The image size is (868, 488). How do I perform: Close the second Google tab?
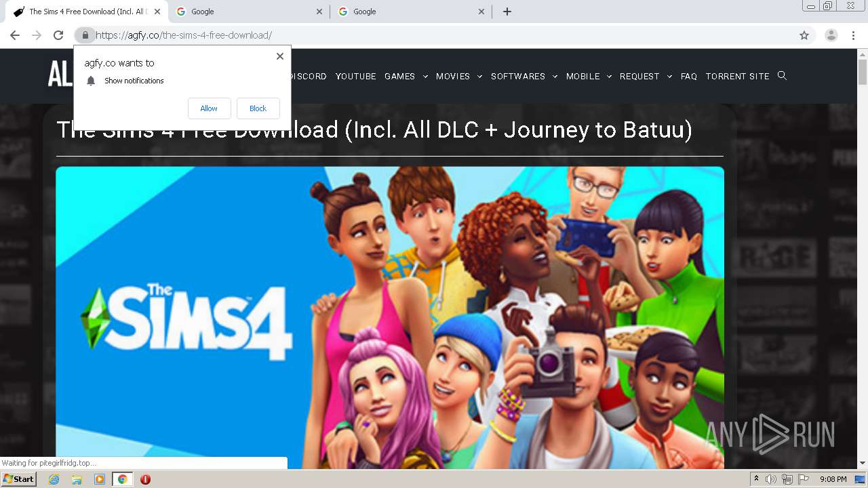point(481,12)
